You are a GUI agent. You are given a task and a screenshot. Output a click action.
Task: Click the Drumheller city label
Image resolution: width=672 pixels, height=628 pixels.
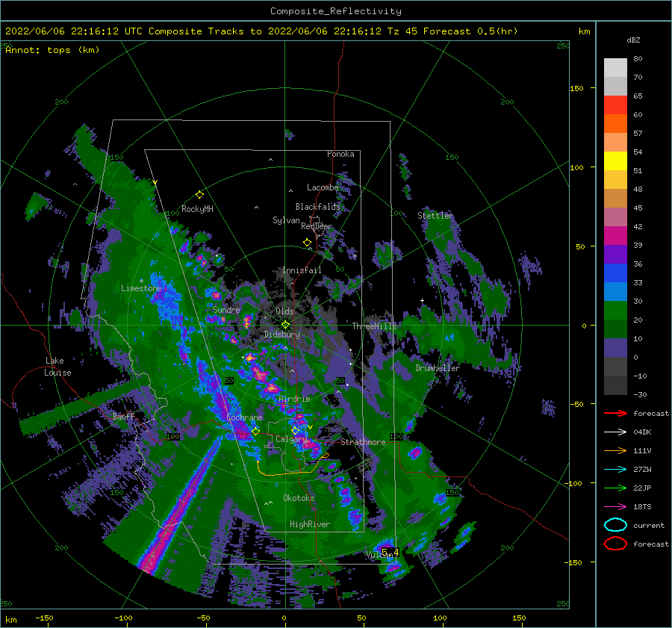[x=438, y=368]
